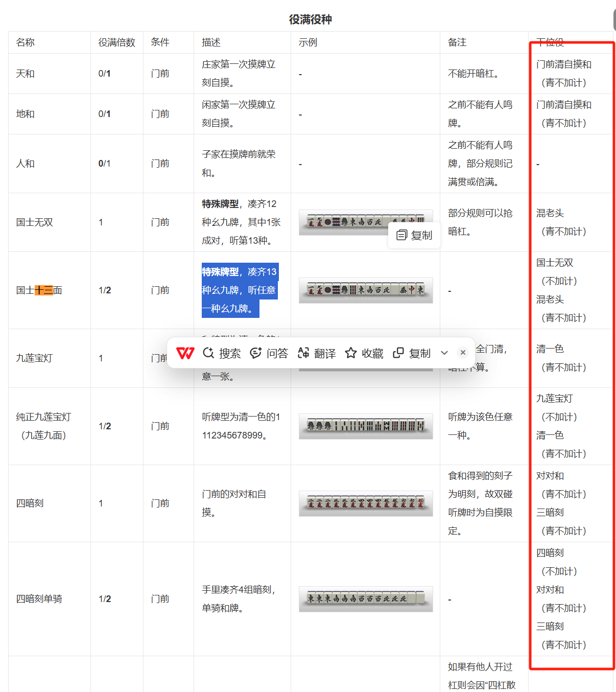Open the 四暗刻 tile example image
The image size is (616, 692).
click(366, 503)
